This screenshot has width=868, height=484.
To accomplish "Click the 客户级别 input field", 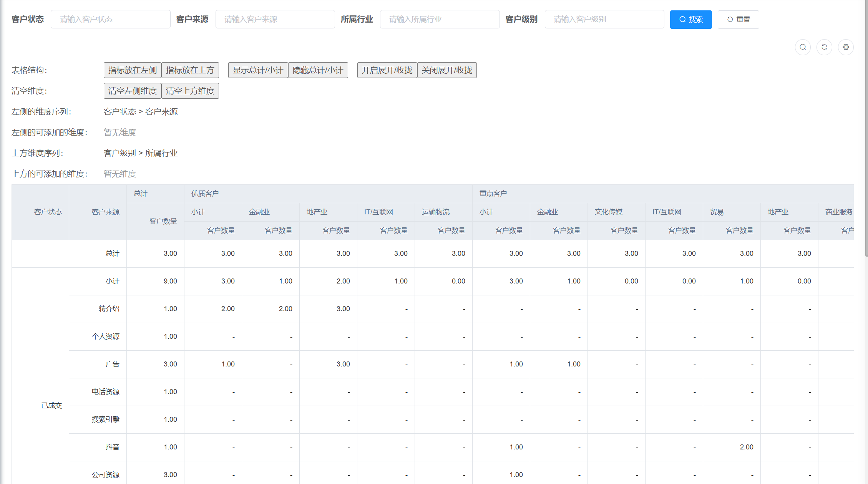I will 604,20.
